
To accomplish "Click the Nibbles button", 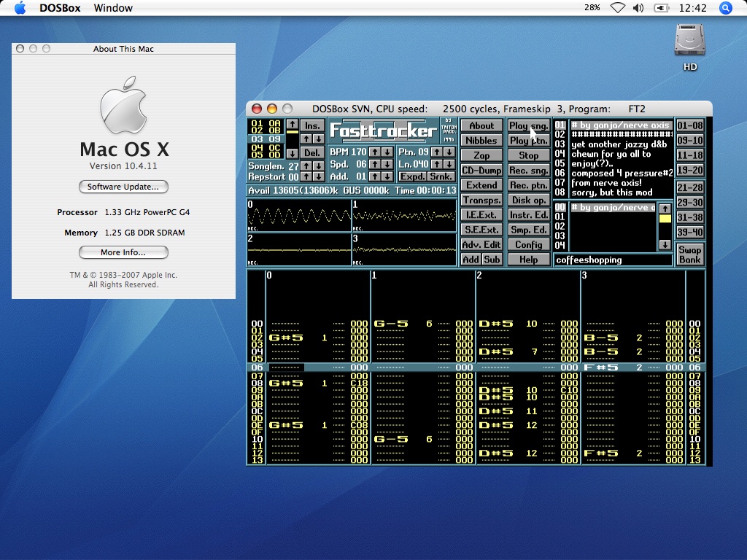I will coord(481,141).
